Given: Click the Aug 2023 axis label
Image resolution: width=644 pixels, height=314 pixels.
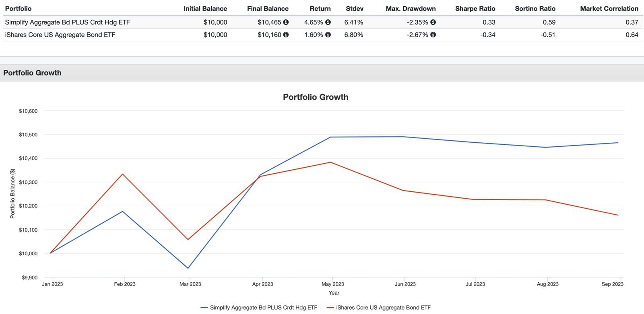Looking at the screenshot, I should coord(548,284).
